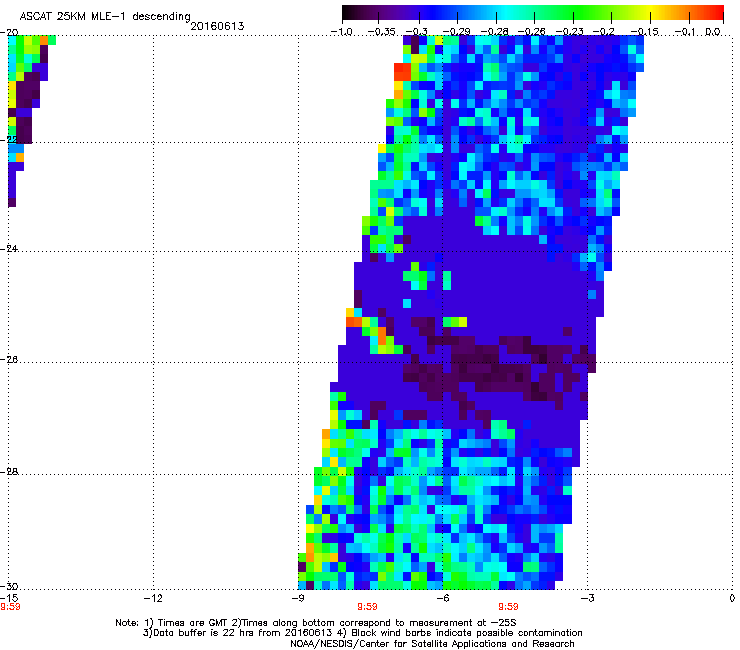Click the title 'ASCAT 25KM MLE-1 descending'

tap(105, 17)
